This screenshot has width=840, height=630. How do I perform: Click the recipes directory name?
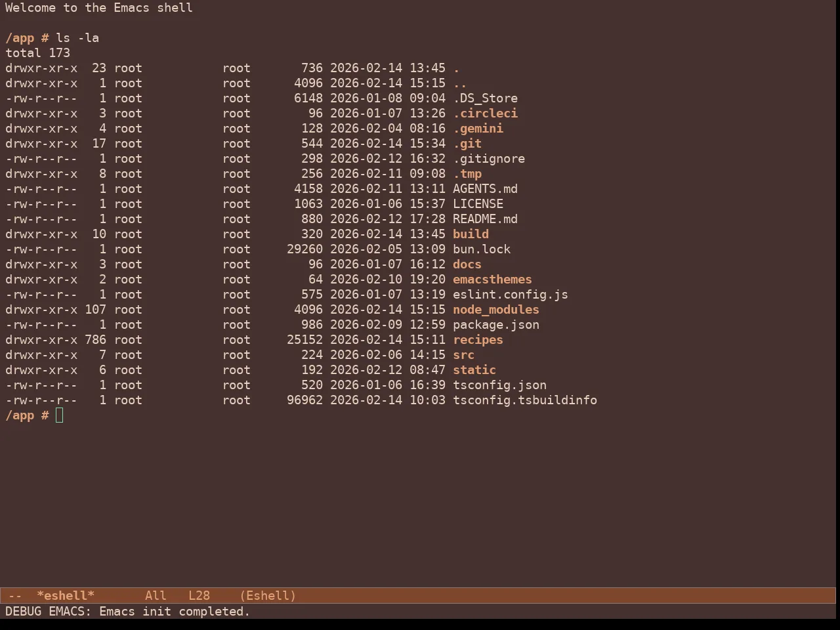tap(478, 340)
